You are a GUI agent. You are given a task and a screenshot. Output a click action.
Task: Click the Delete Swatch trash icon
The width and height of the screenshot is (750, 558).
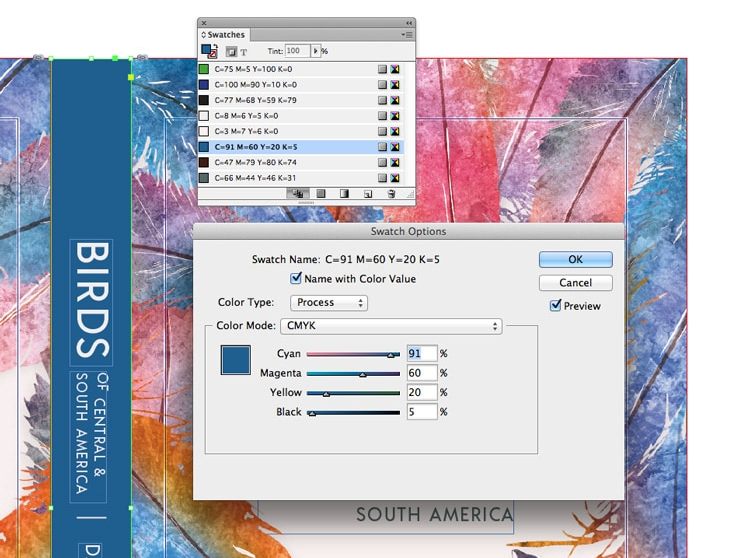point(391,194)
